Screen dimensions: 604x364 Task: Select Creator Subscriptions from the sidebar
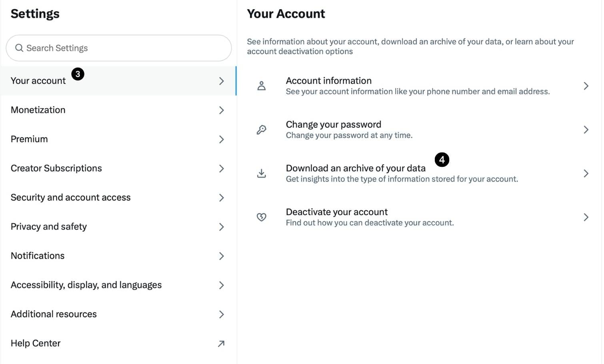56,168
